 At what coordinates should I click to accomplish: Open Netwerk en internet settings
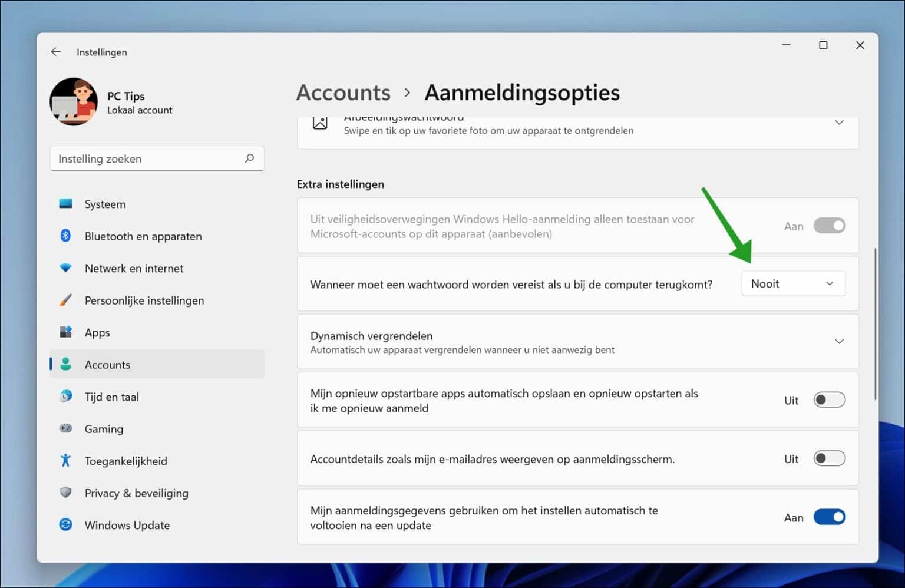67,268
